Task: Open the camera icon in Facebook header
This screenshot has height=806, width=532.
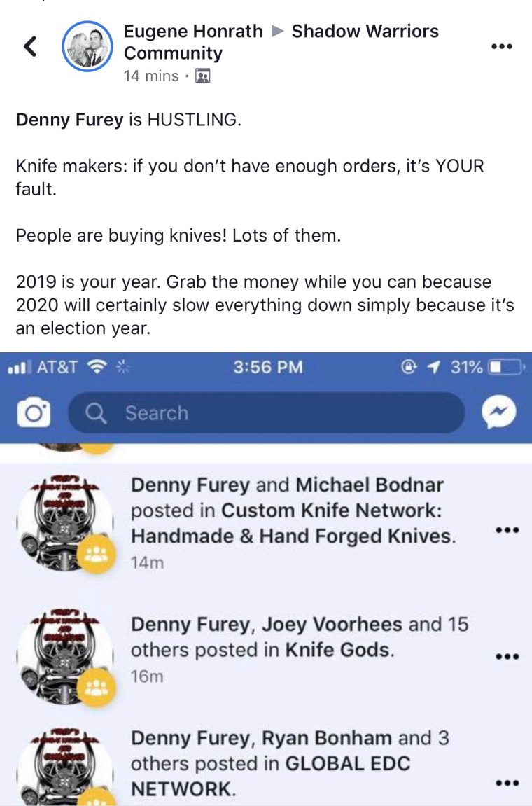Action: [x=34, y=412]
